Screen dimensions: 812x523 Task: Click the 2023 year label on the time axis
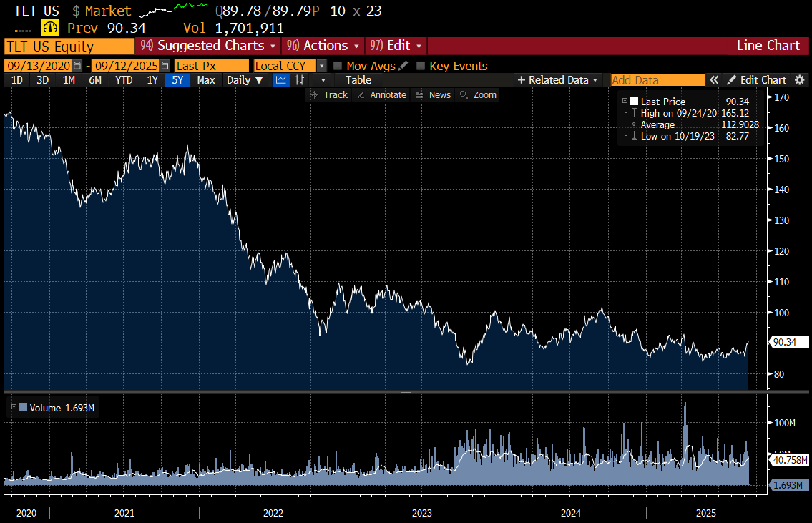pos(421,513)
